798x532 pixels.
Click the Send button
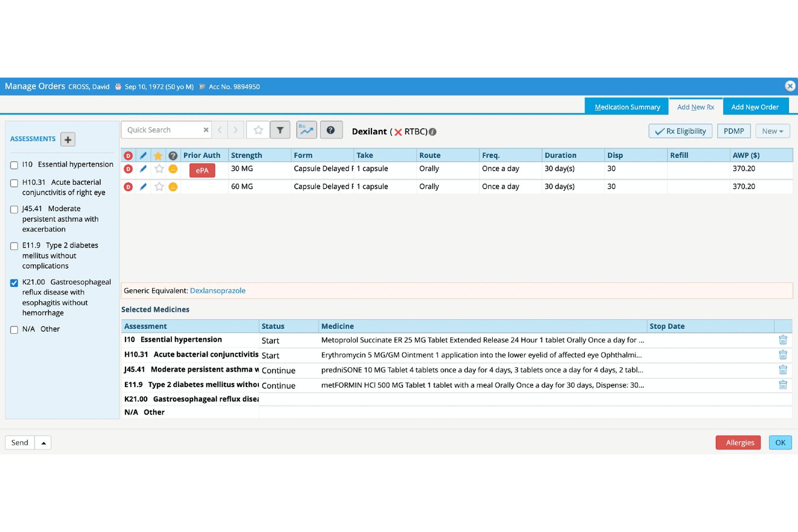click(x=20, y=443)
